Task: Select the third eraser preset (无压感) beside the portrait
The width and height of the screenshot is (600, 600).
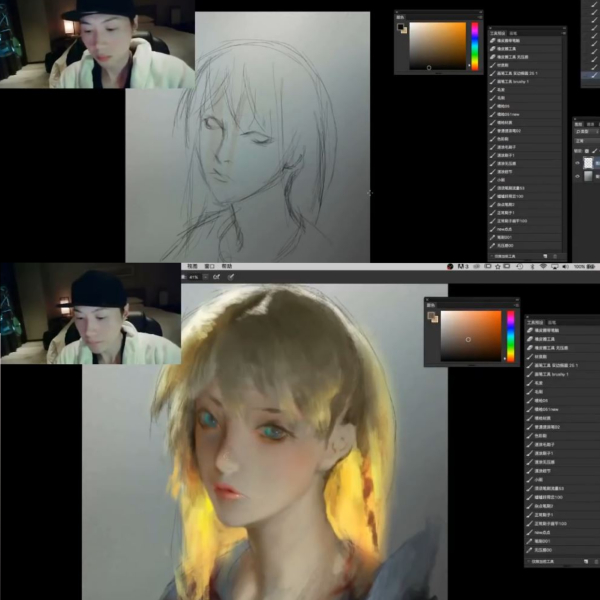Action: click(563, 348)
